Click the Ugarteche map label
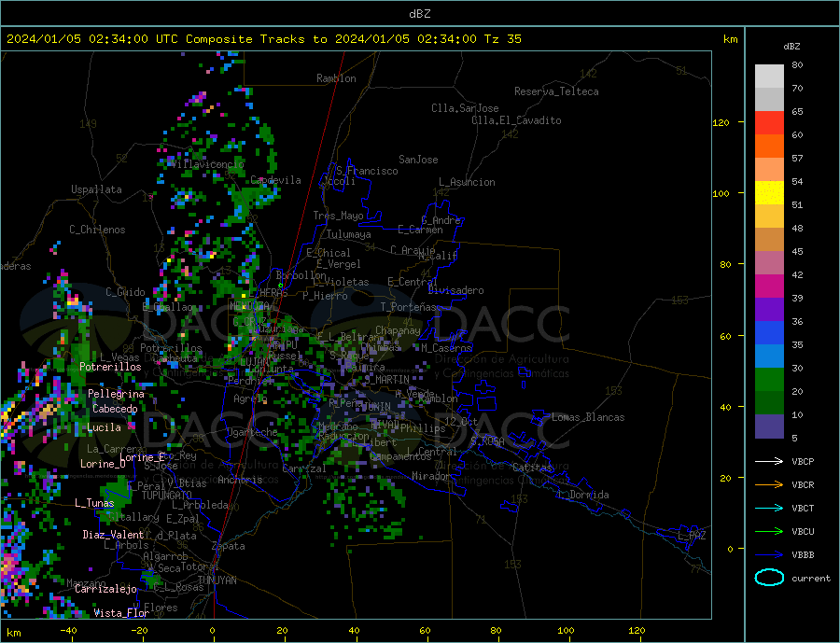Image resolution: width=840 pixels, height=643 pixels. coord(252,432)
